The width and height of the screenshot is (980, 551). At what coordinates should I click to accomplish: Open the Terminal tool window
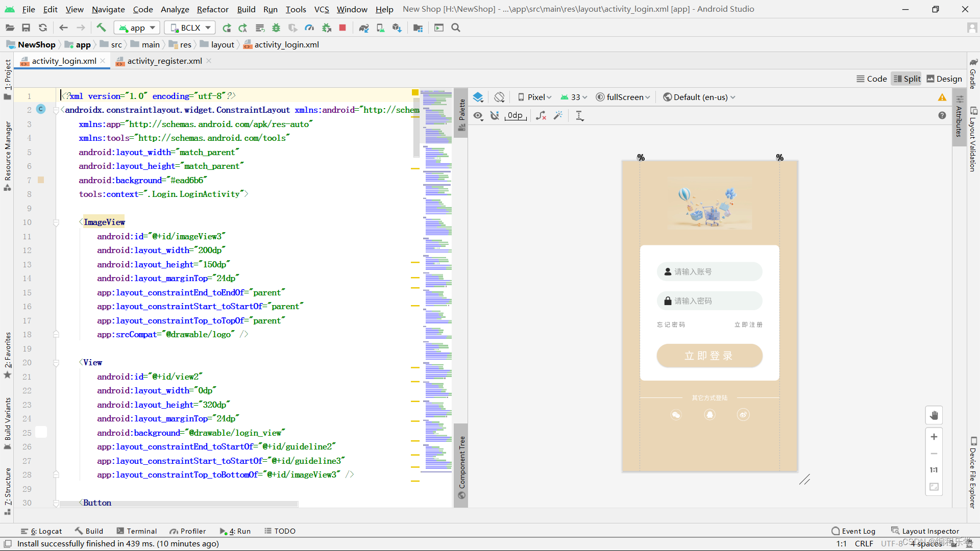(136, 531)
